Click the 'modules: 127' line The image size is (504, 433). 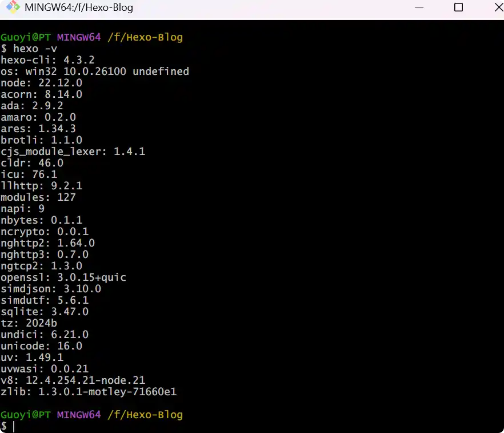[x=38, y=197]
